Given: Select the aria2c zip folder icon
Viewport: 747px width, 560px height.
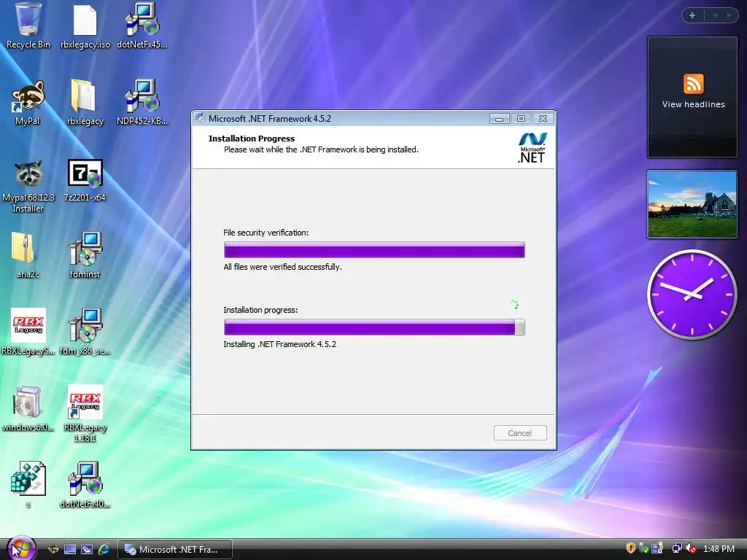Looking at the screenshot, I should 28,255.
